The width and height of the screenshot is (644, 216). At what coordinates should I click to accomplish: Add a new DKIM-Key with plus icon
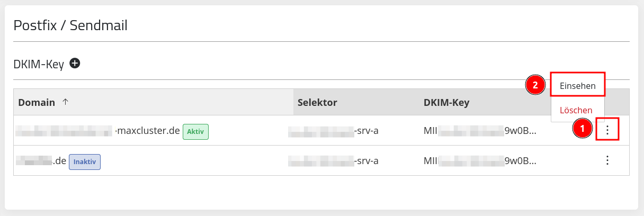click(x=75, y=64)
